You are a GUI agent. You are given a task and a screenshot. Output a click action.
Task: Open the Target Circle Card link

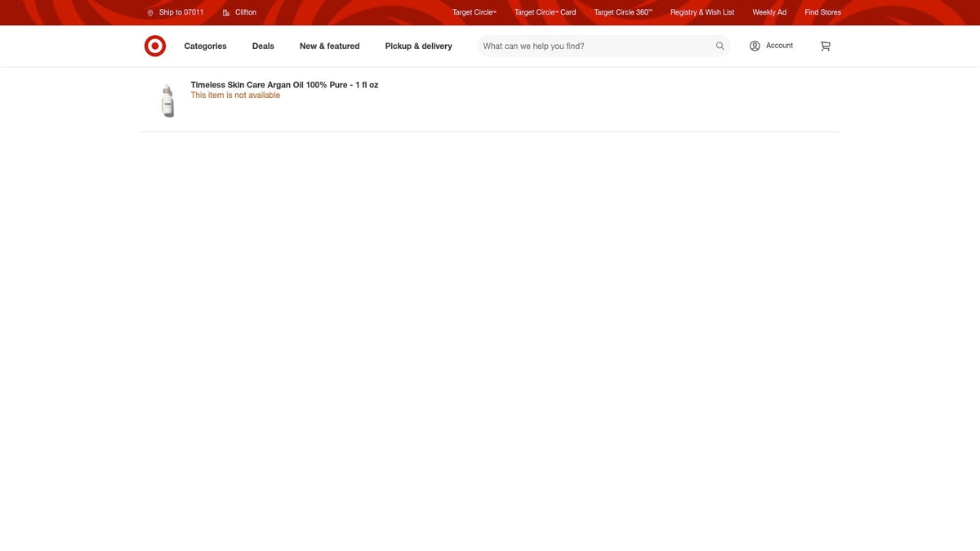(x=545, y=13)
